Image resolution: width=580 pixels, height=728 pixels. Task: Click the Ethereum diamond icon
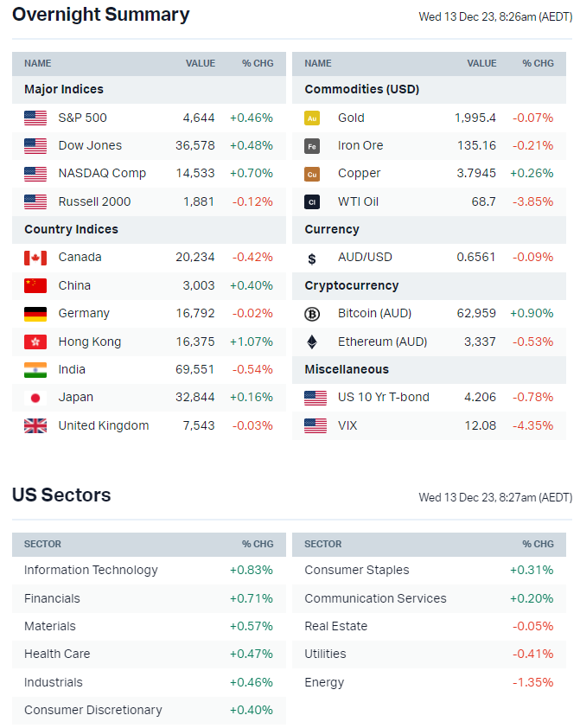[x=312, y=342]
